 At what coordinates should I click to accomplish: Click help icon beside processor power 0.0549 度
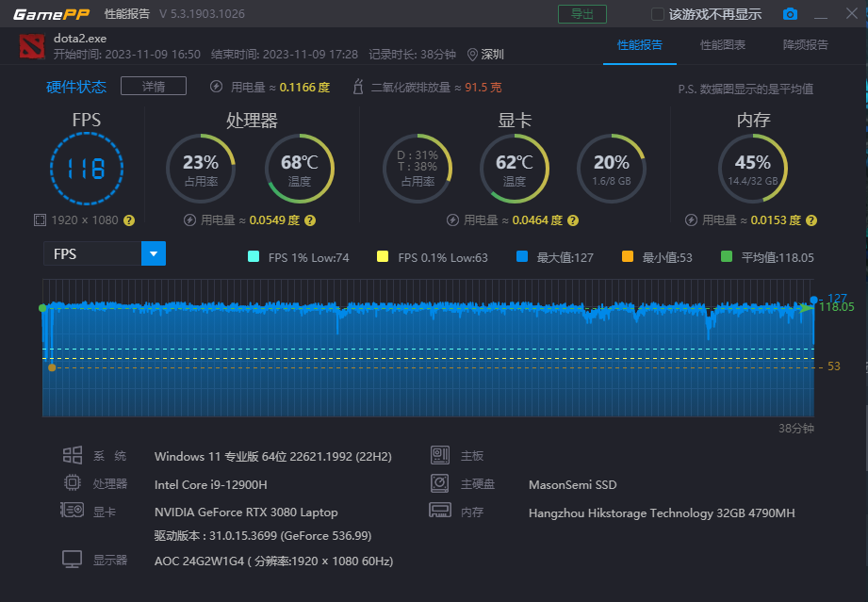pos(310,220)
